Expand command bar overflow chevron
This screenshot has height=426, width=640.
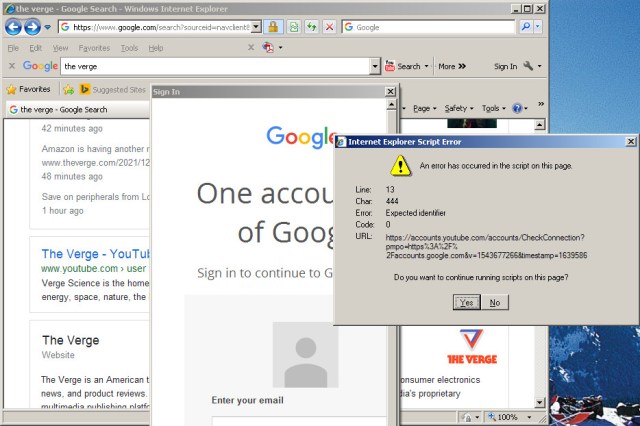tap(541, 104)
